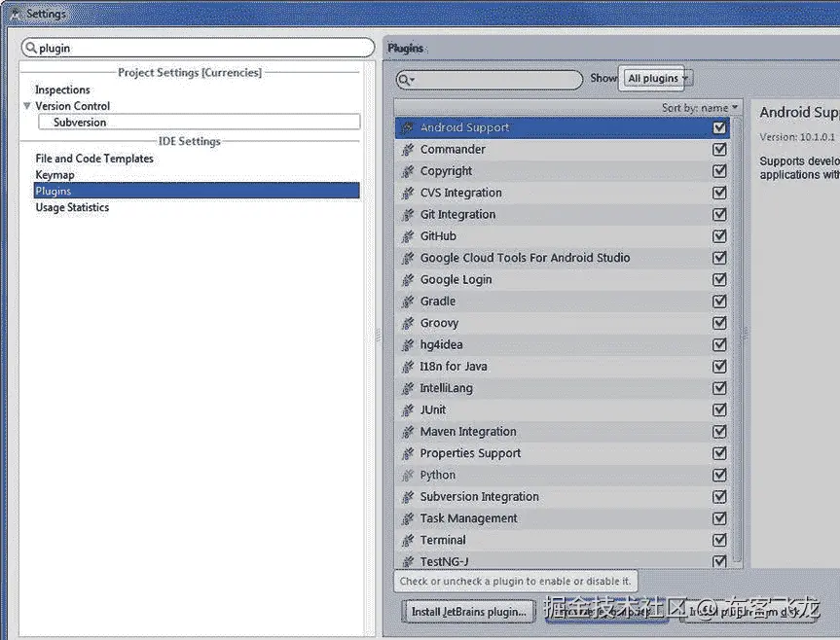Toggle the Copyright plugin checkbox
840x640 pixels.
[x=719, y=171]
